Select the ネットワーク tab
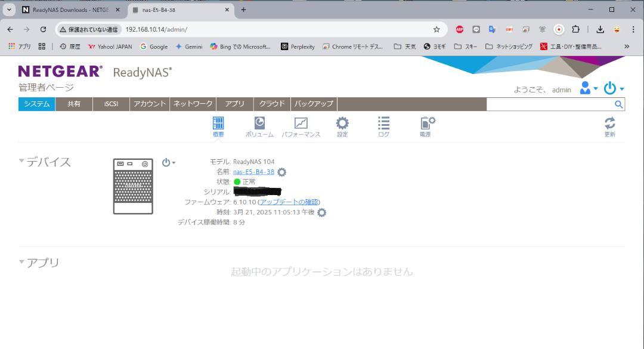Image resolution: width=644 pixels, height=349 pixels. 193,104
